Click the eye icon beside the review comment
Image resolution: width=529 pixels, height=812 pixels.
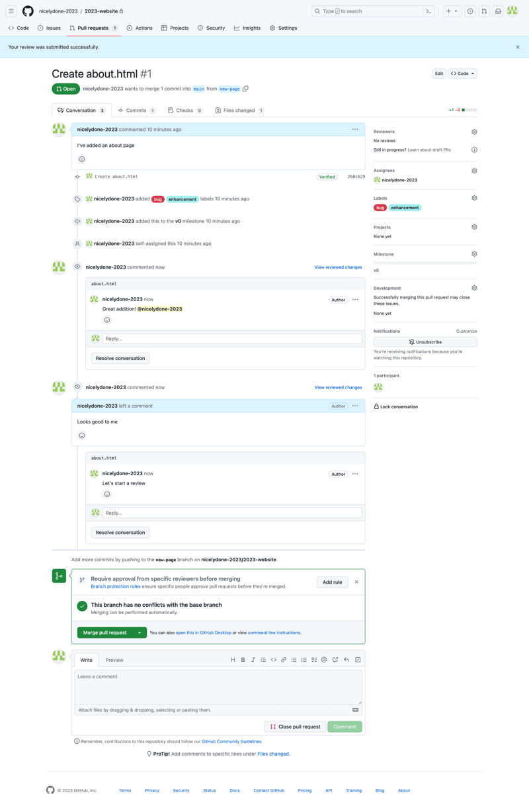(77, 267)
